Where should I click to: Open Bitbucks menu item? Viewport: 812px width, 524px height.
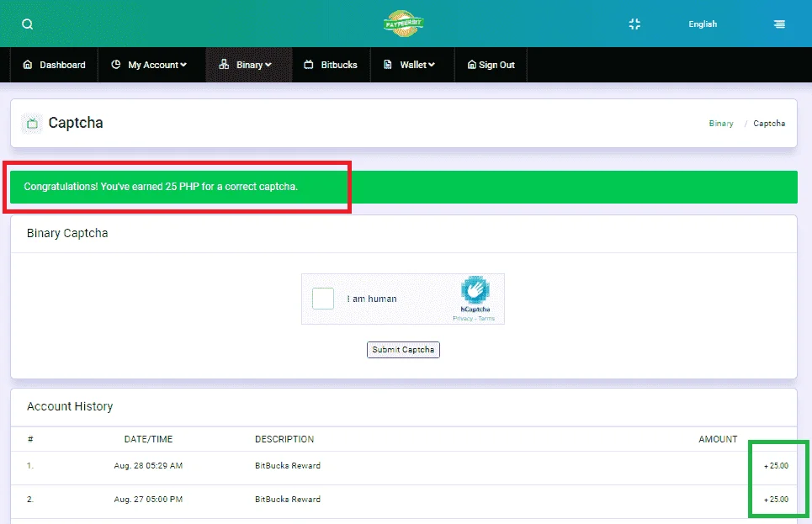point(332,65)
